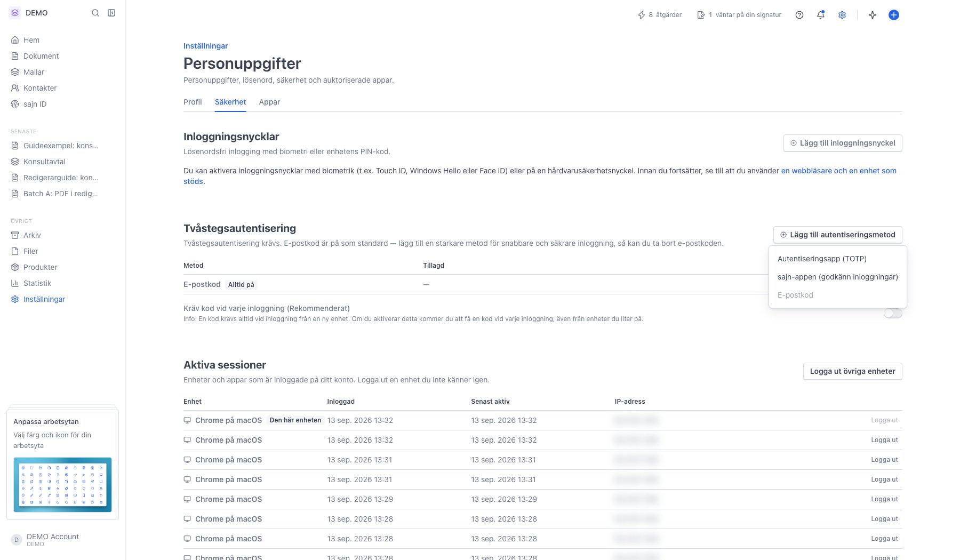The width and height of the screenshot is (960, 560).
Task: Choose sajn-appen (godkänn inloggningar) option
Action: click(x=837, y=277)
